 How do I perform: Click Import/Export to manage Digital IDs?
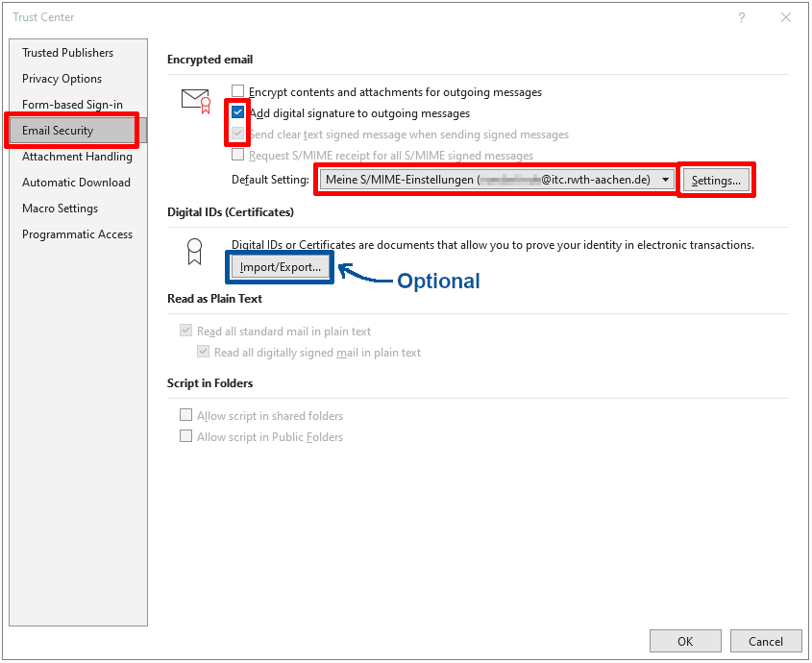(x=279, y=266)
